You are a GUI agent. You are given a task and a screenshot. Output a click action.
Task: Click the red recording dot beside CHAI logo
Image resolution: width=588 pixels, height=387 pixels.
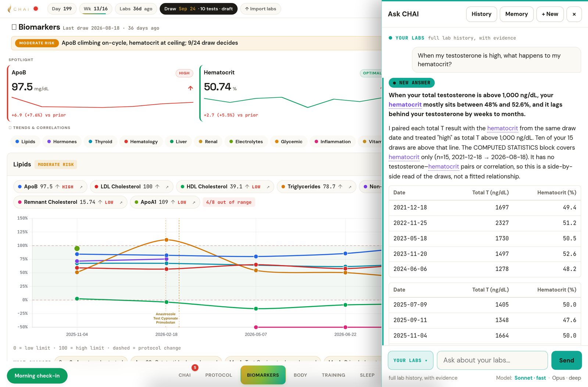coord(36,8)
